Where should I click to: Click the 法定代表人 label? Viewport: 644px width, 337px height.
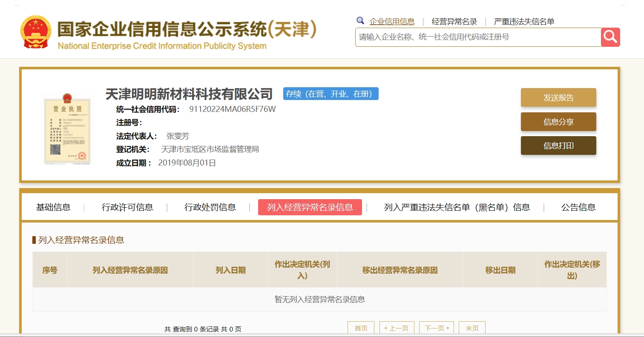pyautogui.click(x=137, y=136)
